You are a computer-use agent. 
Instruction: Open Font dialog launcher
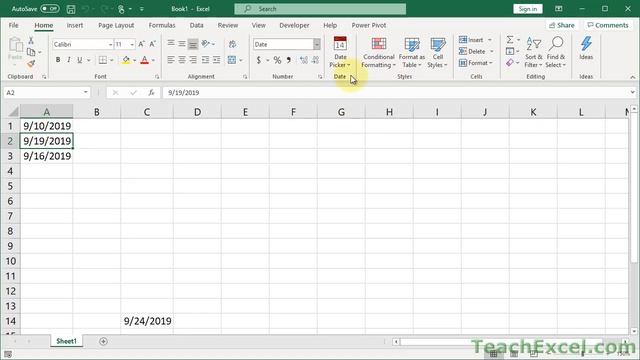[x=157, y=77]
